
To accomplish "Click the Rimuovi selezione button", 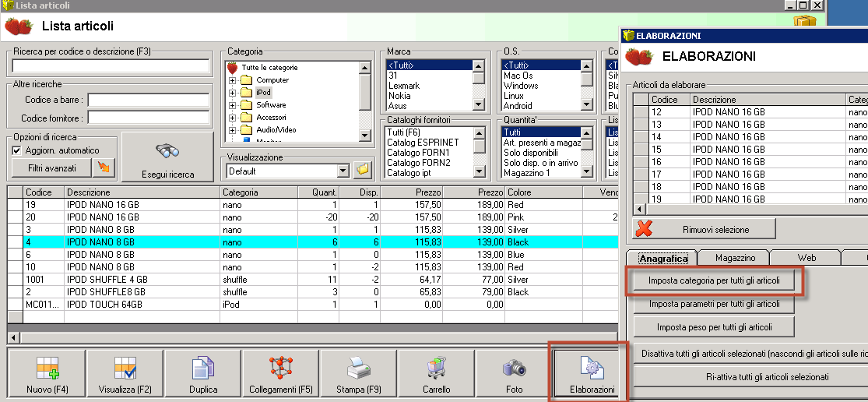I will click(x=704, y=230).
